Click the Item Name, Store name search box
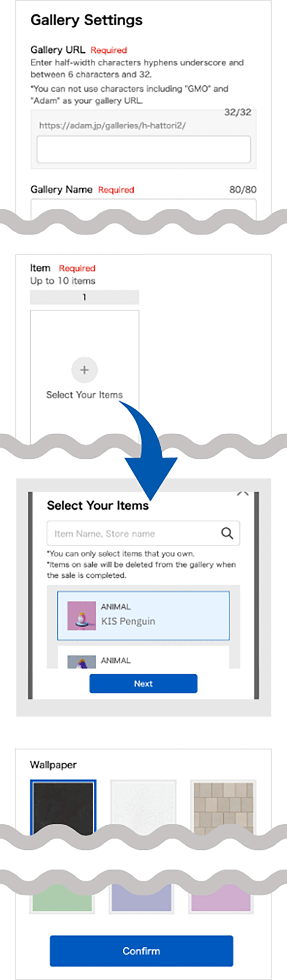The height and width of the screenshot is (980, 287). (143, 533)
